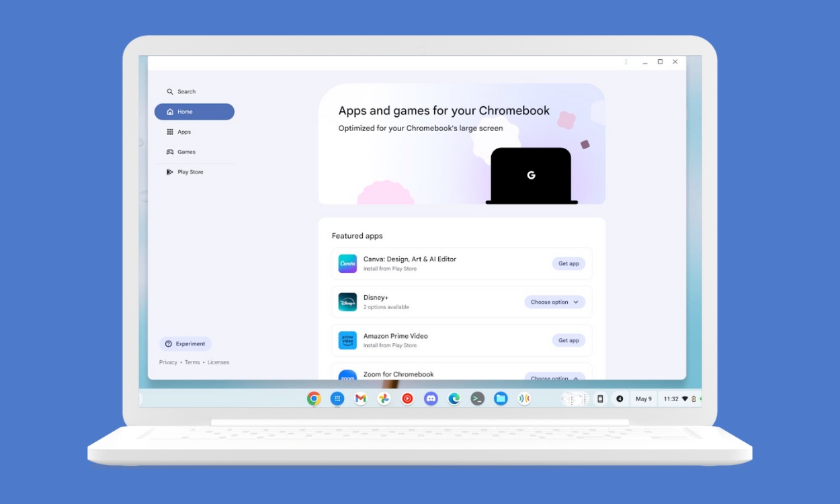Open the Terms link
840x504 pixels.
pyautogui.click(x=192, y=362)
